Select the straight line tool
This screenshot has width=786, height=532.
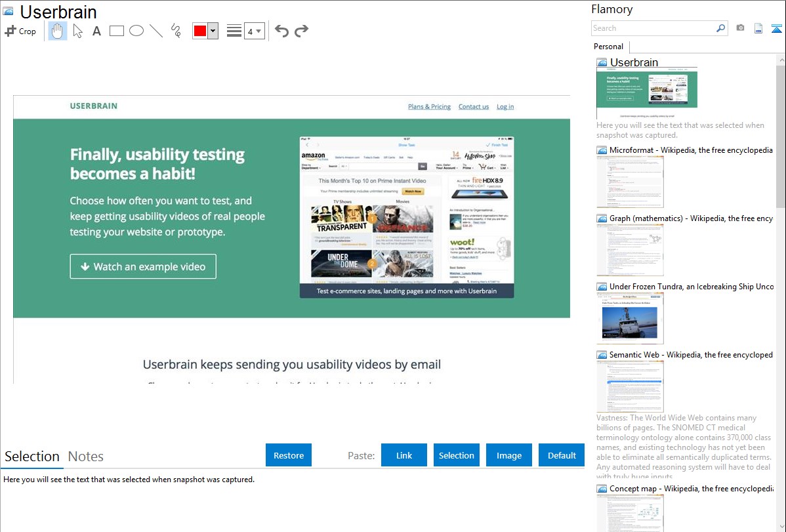pos(156,31)
